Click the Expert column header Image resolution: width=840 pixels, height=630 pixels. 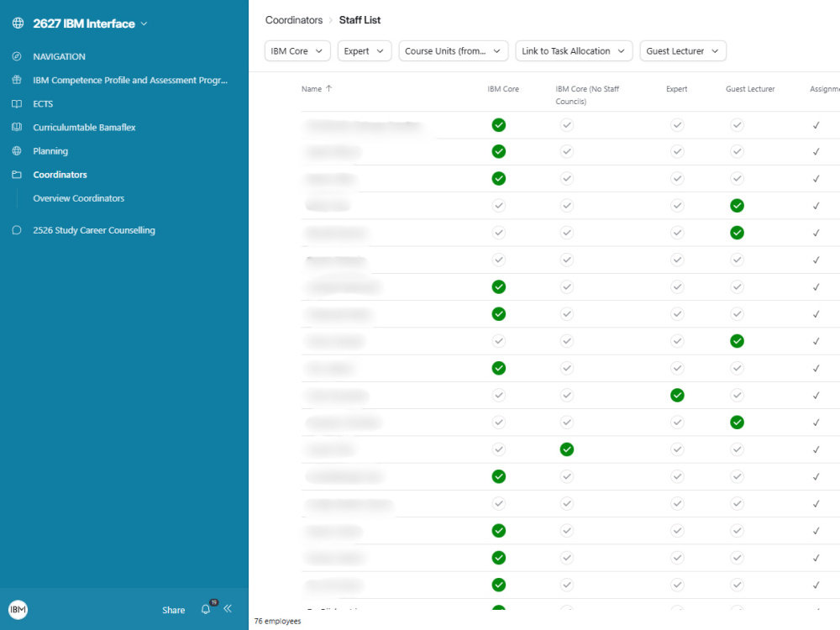coord(676,89)
